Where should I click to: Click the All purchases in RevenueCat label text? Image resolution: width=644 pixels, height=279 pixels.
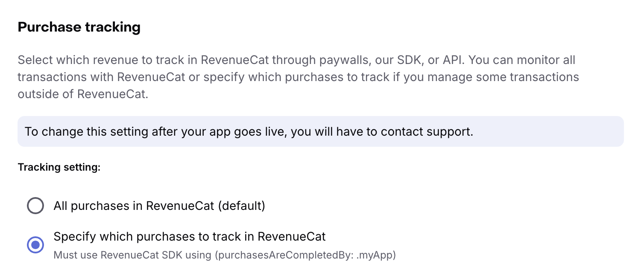[x=159, y=206]
